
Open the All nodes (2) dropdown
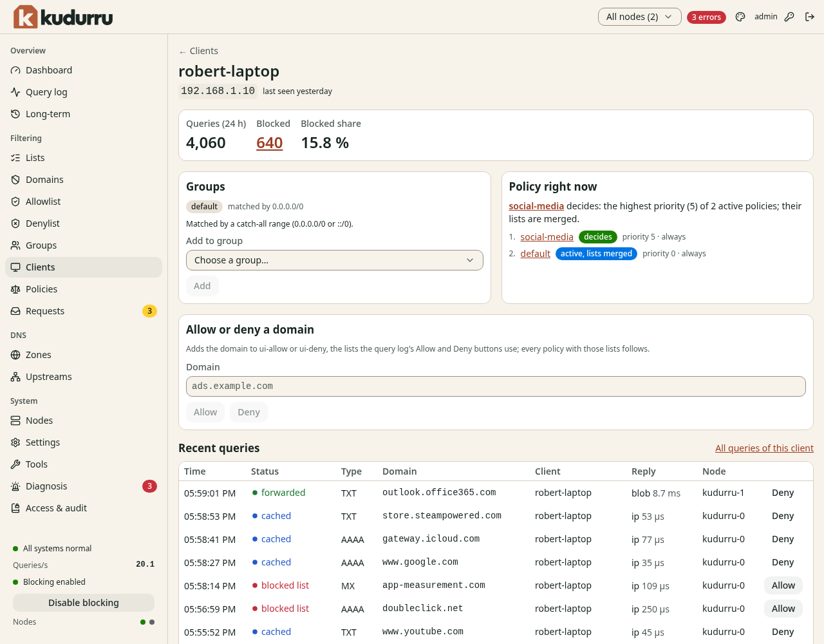pyautogui.click(x=640, y=17)
